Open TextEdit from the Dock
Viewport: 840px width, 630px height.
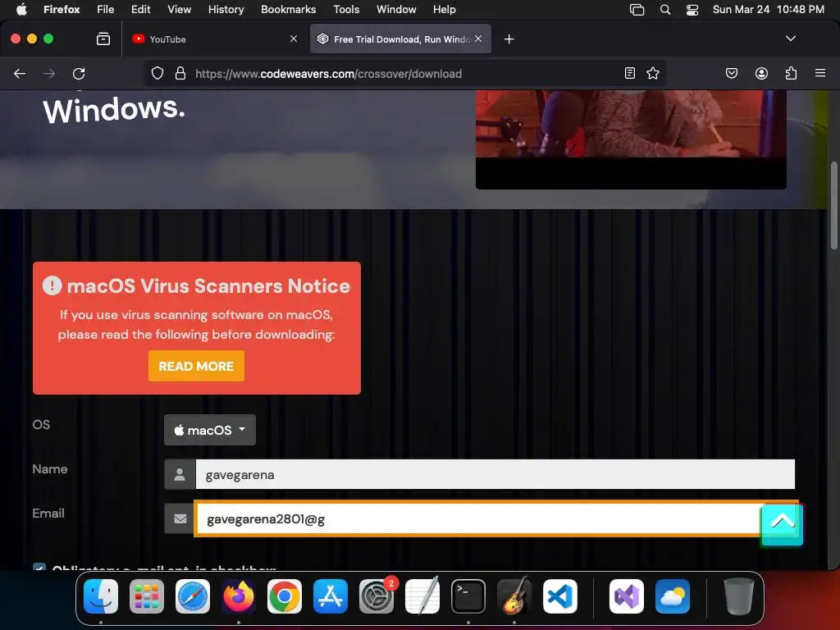[x=422, y=596]
